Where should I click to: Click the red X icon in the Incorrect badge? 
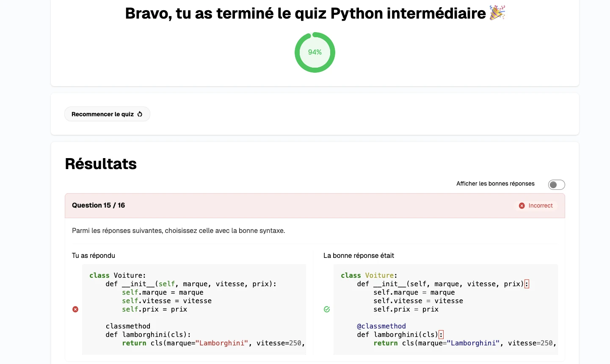pos(522,205)
